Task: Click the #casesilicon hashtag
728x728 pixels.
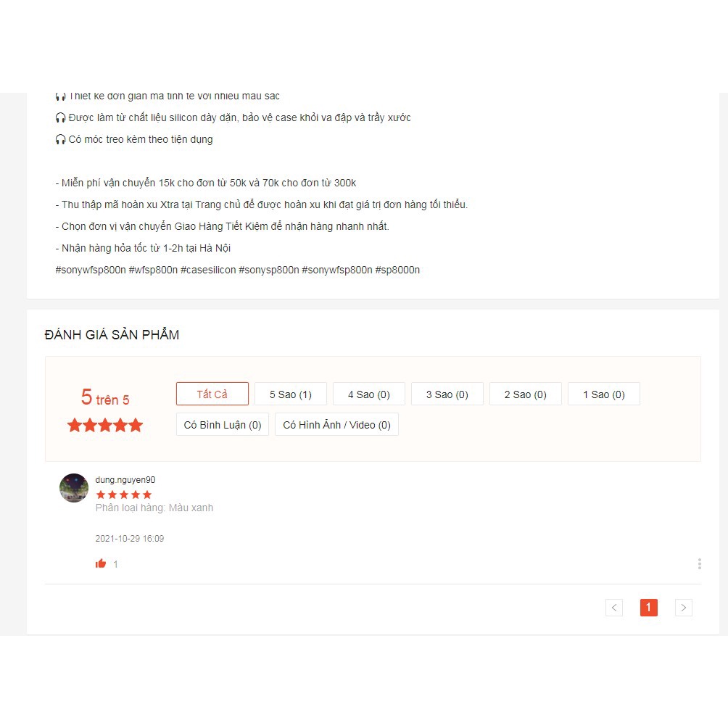Action: pyautogui.click(x=208, y=270)
